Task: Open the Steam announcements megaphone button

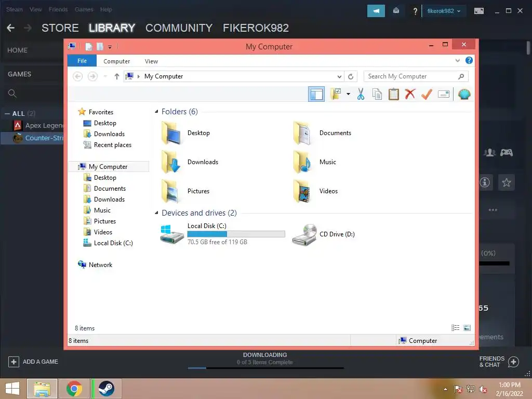Action: tap(376, 11)
